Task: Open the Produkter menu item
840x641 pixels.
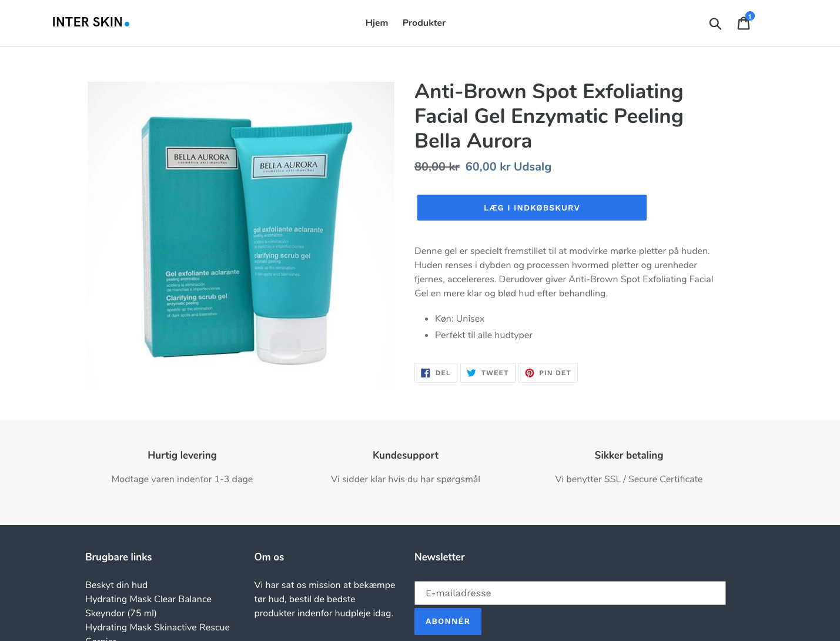Action: (424, 23)
